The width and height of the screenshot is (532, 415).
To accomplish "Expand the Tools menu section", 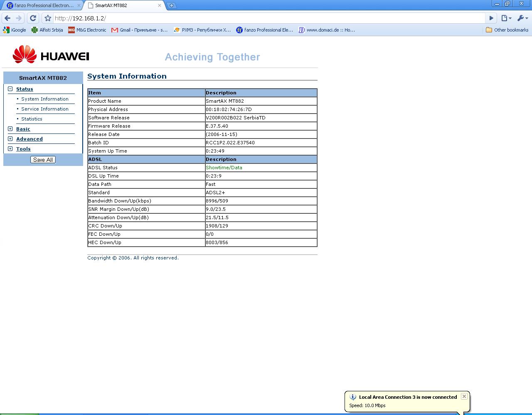I will pyautogui.click(x=10, y=149).
